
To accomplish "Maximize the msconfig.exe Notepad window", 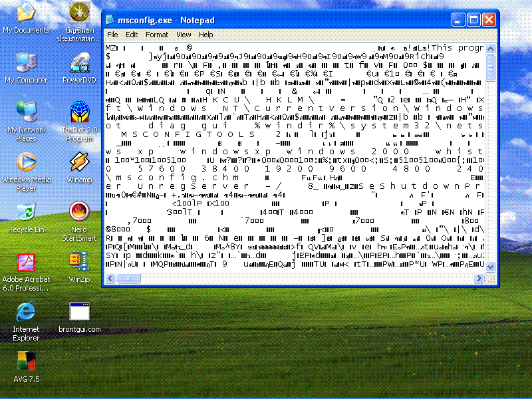I will (473, 20).
